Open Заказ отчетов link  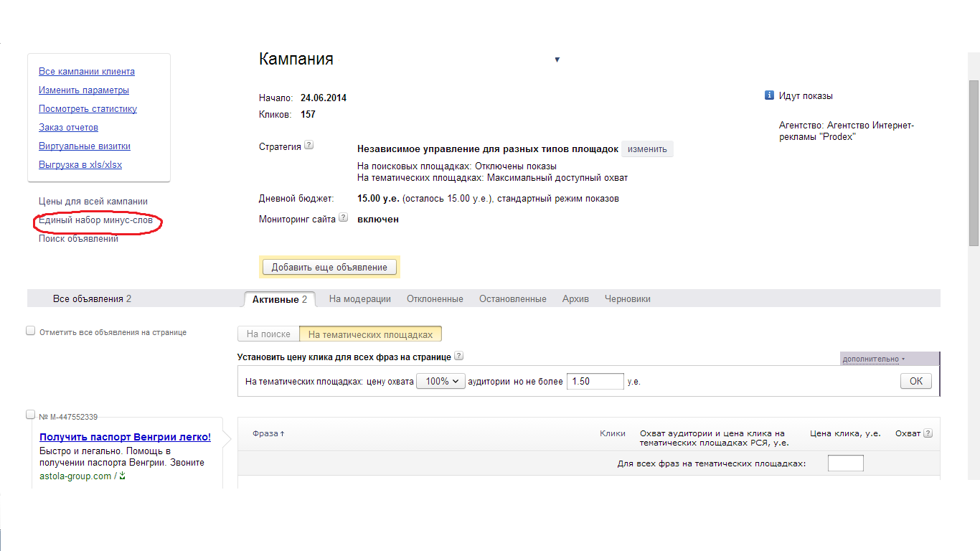(68, 128)
